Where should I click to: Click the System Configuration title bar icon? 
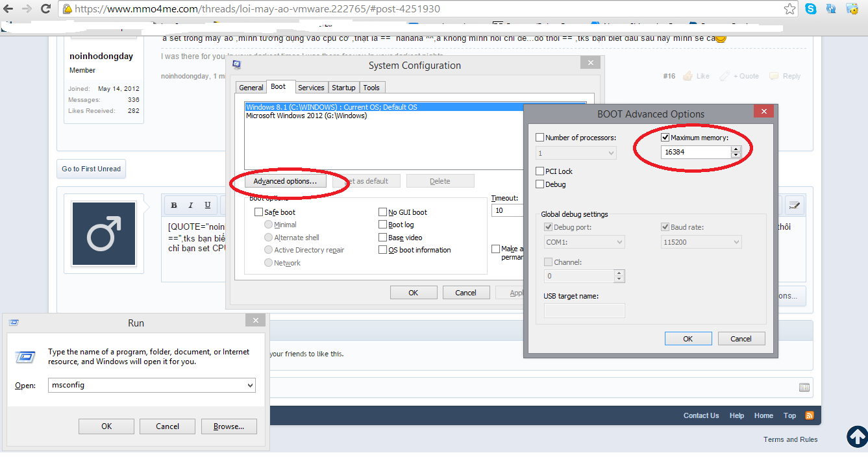pyautogui.click(x=237, y=65)
